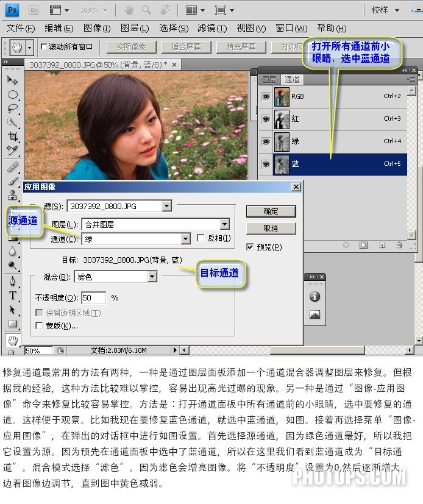Select the Elliptical Marquee tool
Viewport: 423px width, 504px height.
(x=12, y=94)
